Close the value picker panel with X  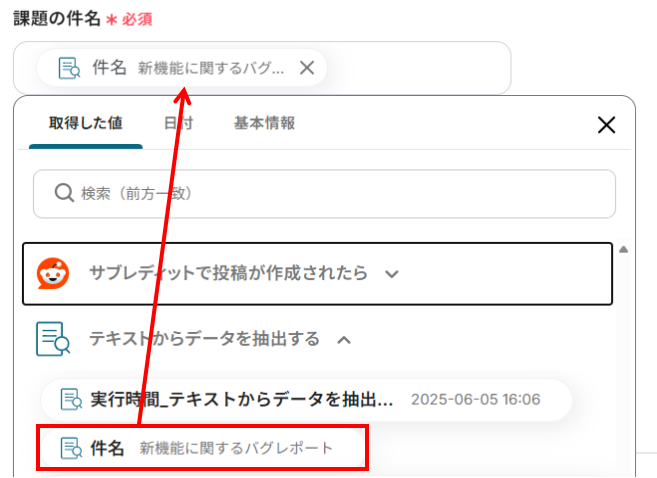(606, 125)
